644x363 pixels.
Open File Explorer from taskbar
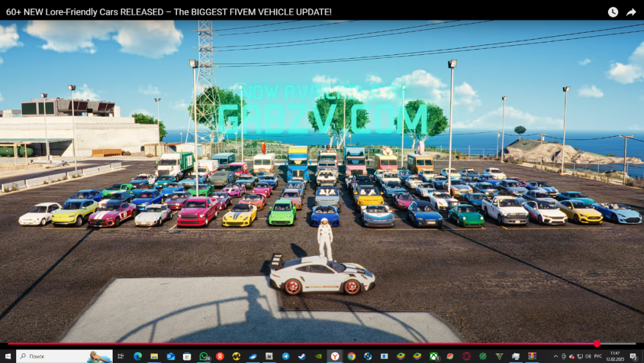(x=154, y=356)
